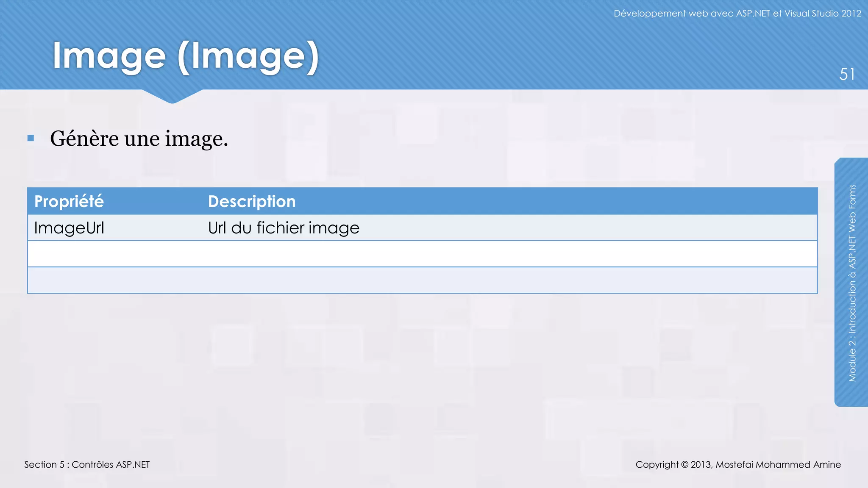Click "Mostefai Mohammed Amine" author name
Screen dimensions: 868x488
point(778,465)
